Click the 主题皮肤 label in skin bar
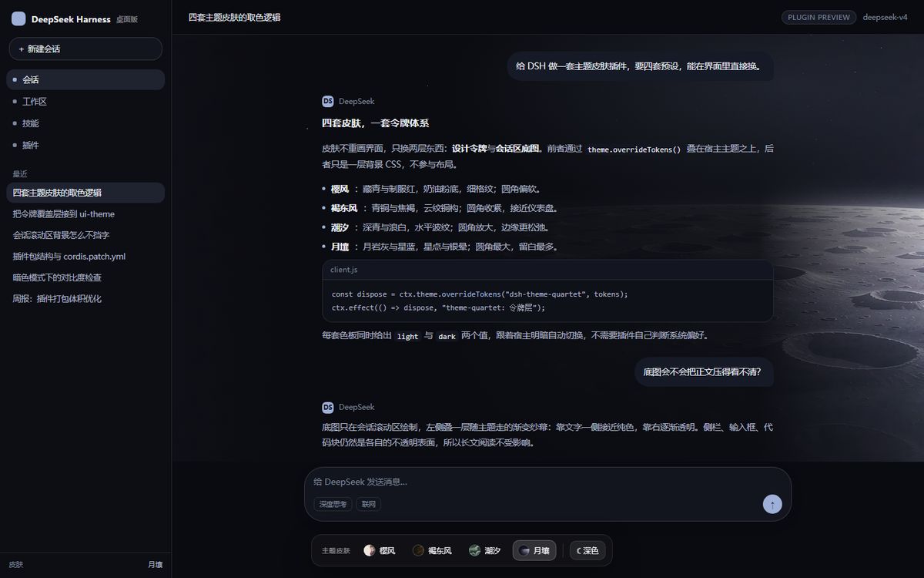 [x=336, y=551]
